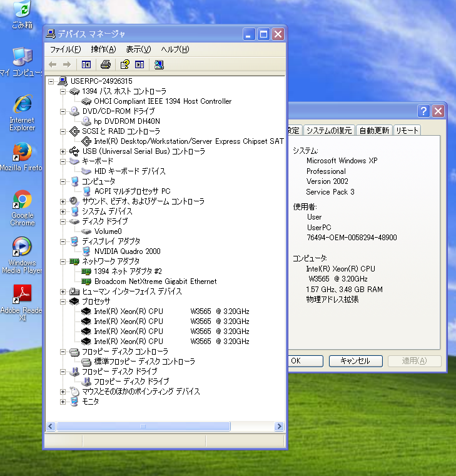Select the Volume0 disk icon
The width and height of the screenshot is (456, 476).
(x=86, y=231)
